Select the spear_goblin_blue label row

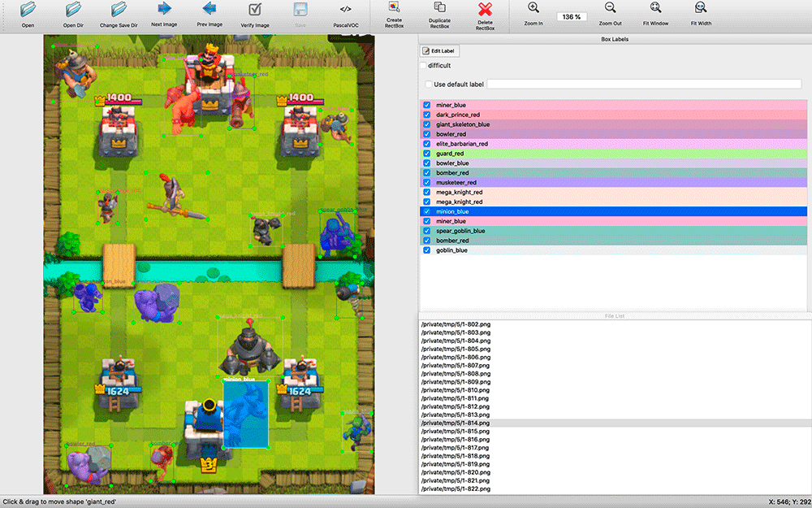(x=614, y=231)
